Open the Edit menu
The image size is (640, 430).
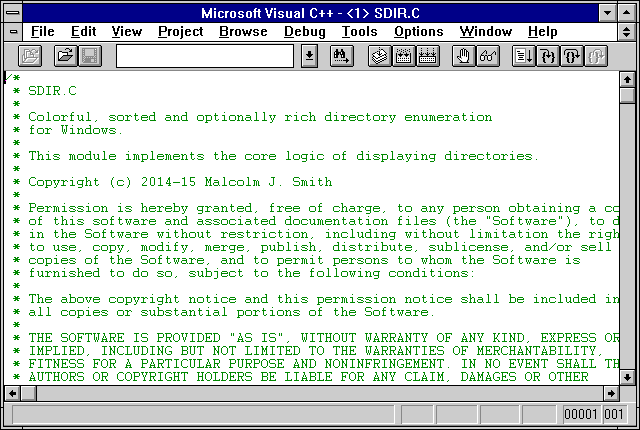point(83,31)
